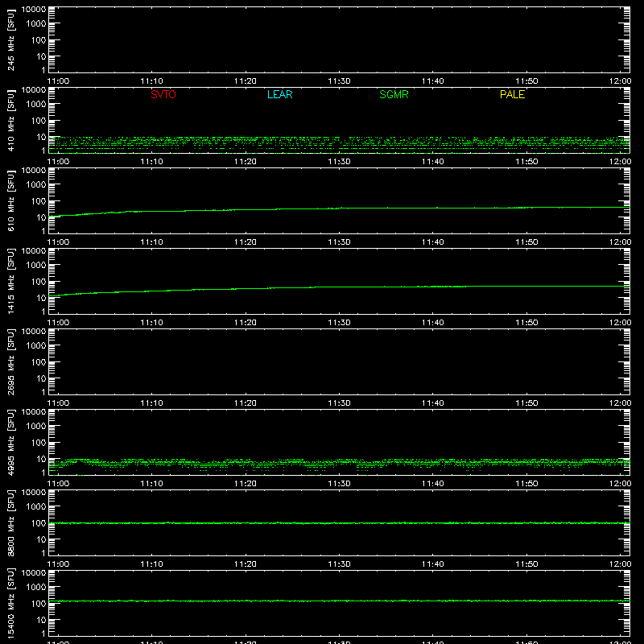Viewport: 644px width, 644px height.
Task: Click the 1000 tick value on the 2695 MHz axis
Action: tap(36, 346)
